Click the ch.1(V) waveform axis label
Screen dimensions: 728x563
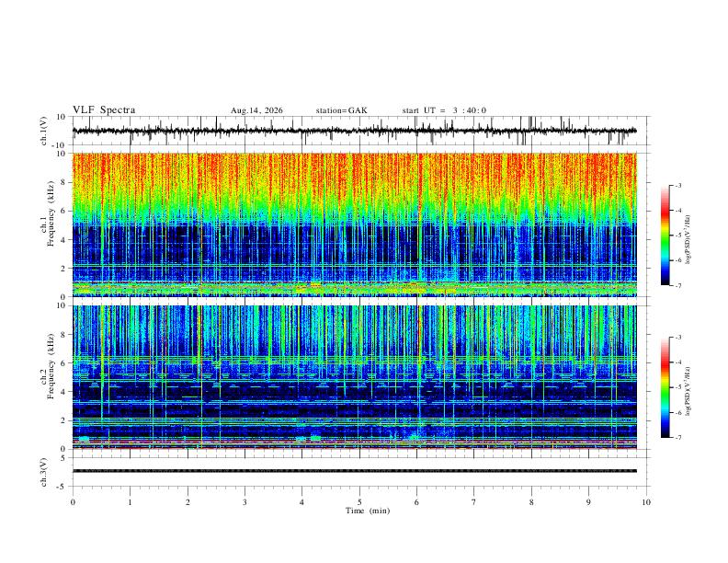click(x=44, y=131)
